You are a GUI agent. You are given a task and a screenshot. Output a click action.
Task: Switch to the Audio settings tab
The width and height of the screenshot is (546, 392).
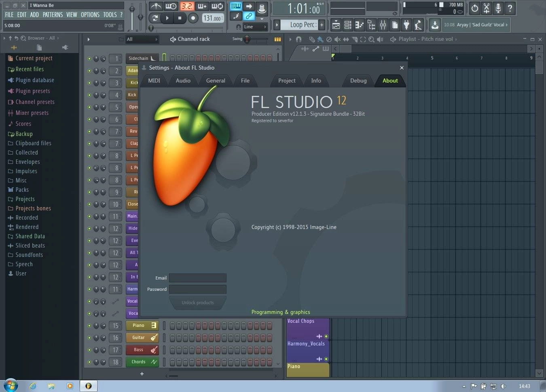[x=183, y=81]
